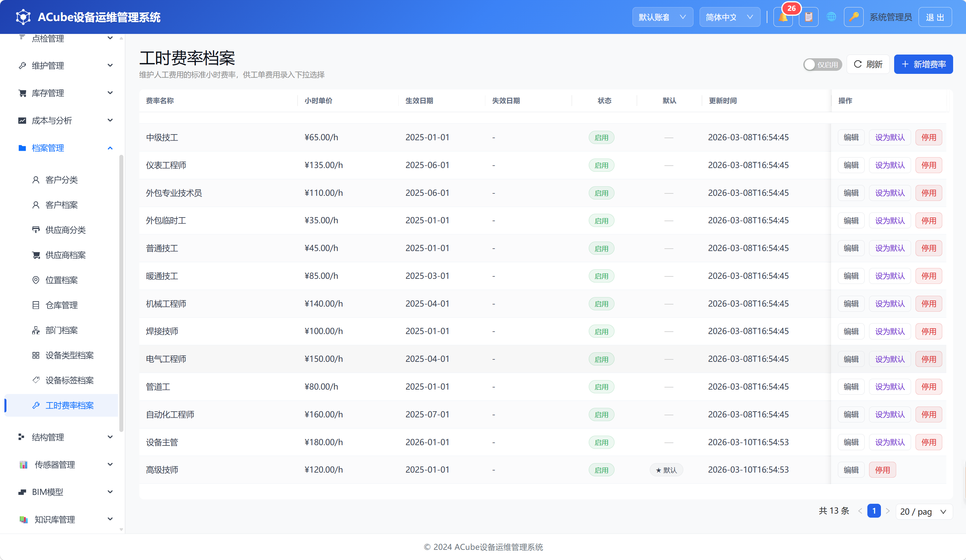Click the key icon in header
The height and width of the screenshot is (560, 966).
[853, 17]
